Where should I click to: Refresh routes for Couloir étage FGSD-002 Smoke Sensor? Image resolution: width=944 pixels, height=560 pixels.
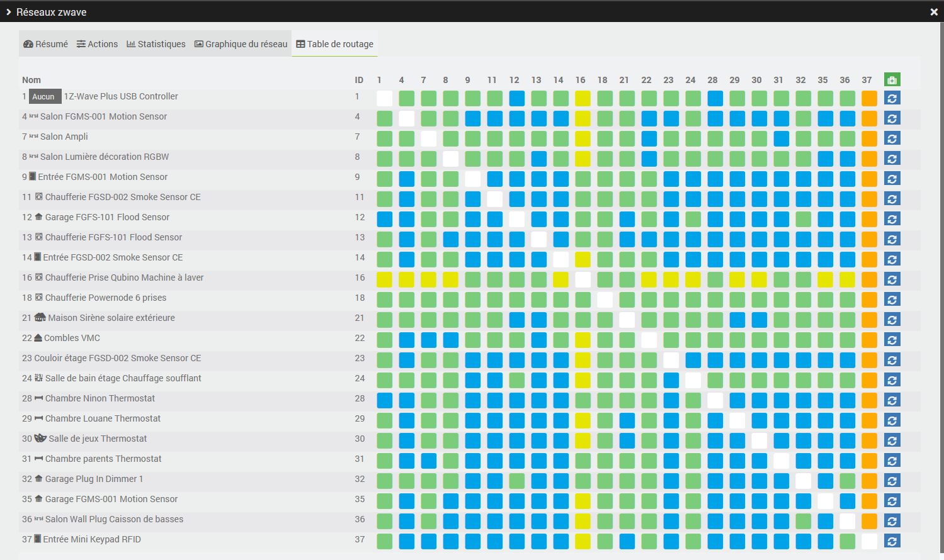pyautogui.click(x=892, y=359)
